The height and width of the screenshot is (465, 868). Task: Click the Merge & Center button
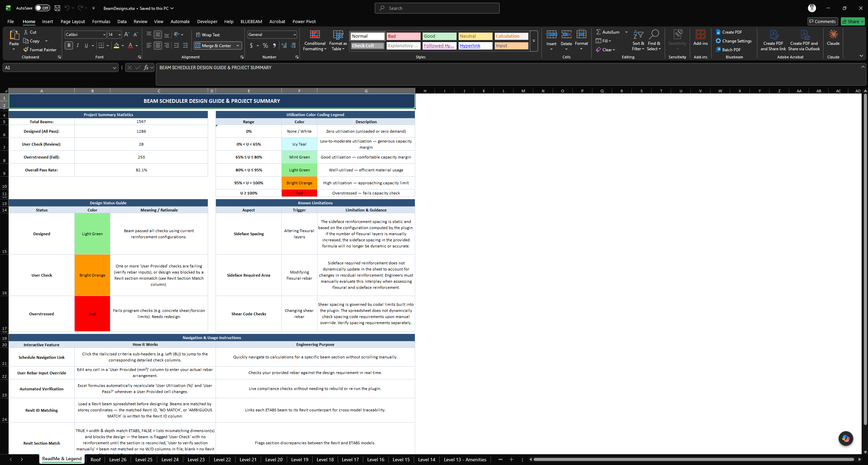pos(217,45)
